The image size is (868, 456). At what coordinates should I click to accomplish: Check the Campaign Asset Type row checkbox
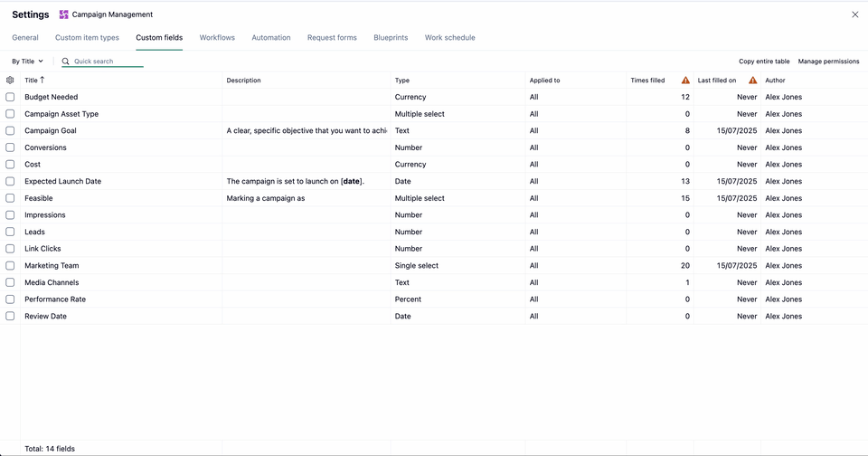pos(10,114)
